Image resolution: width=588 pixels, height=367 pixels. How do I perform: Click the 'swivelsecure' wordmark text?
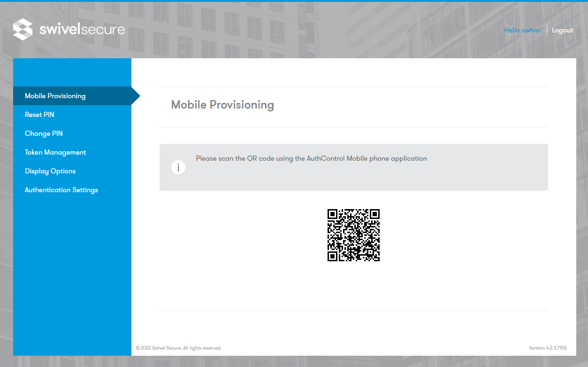coord(81,29)
